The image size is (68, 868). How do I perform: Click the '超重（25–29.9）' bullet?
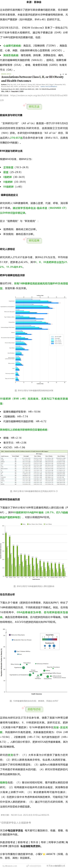tap(12, 172)
